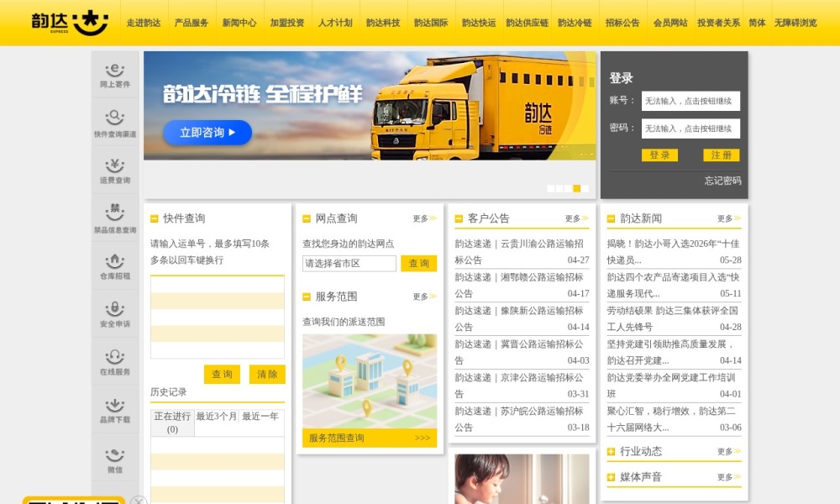Launch 在线服务 from the sidebar

[115, 362]
